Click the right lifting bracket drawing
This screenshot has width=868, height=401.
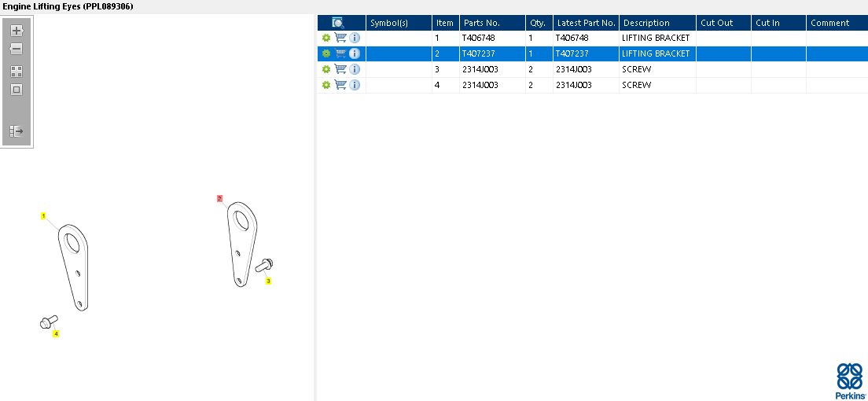[x=242, y=245]
